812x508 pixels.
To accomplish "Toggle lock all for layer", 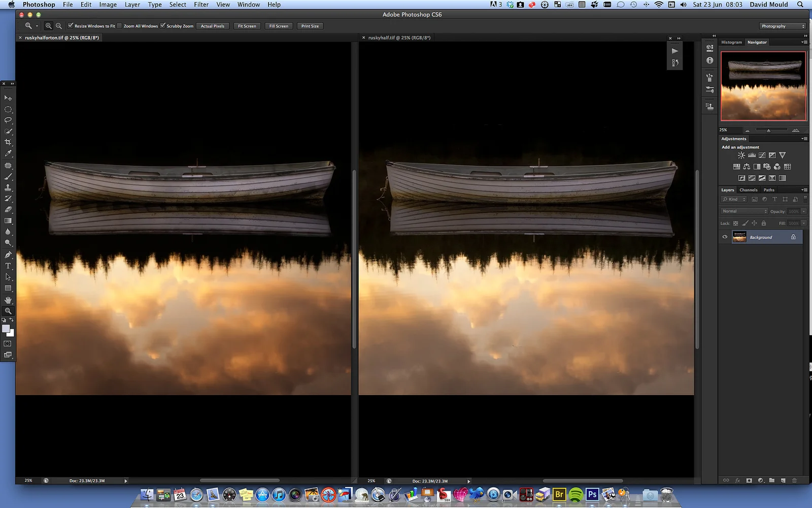I will click(763, 223).
